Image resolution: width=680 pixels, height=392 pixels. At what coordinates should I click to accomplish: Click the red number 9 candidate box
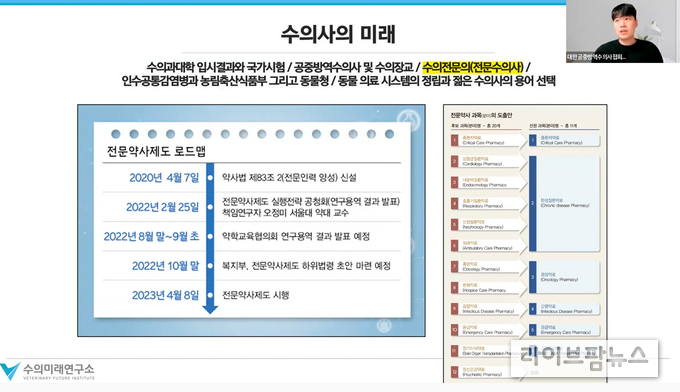point(454,309)
